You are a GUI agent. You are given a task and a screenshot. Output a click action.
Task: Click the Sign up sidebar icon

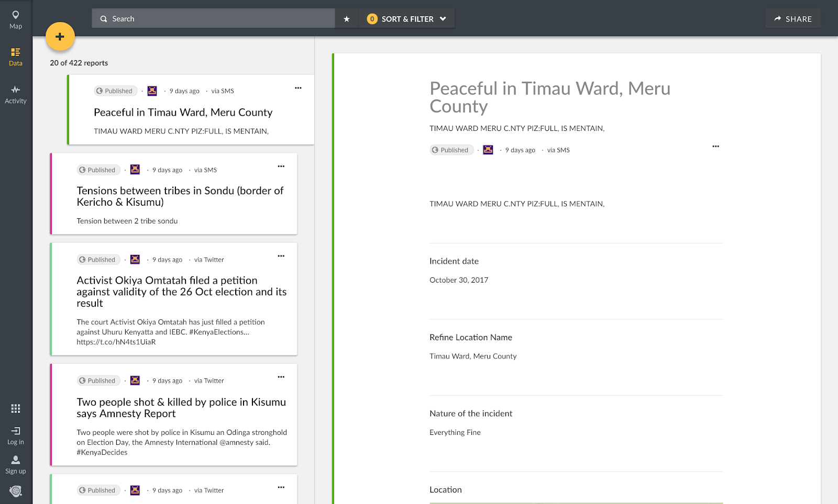click(x=16, y=464)
